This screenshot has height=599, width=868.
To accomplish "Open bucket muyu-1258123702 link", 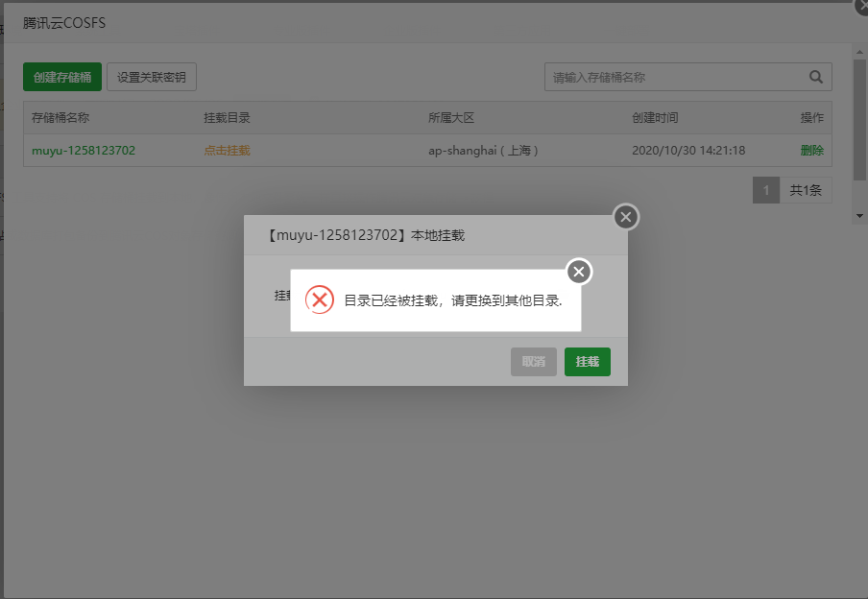I will click(x=84, y=151).
